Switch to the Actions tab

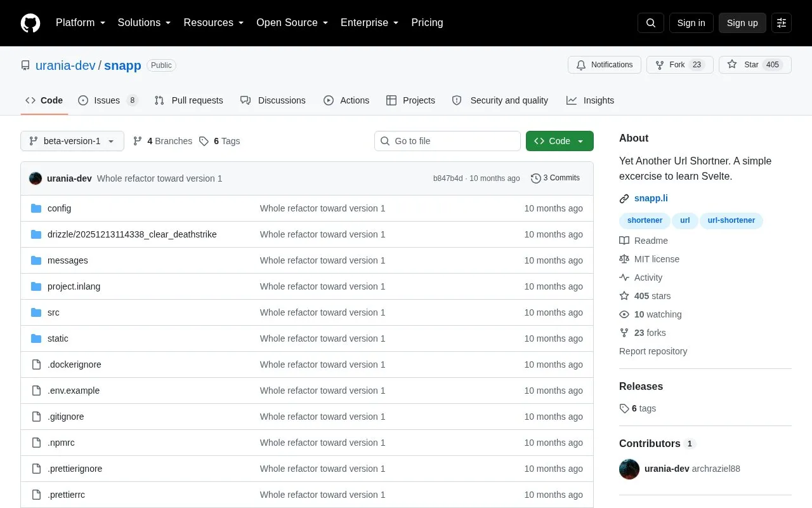[346, 100]
